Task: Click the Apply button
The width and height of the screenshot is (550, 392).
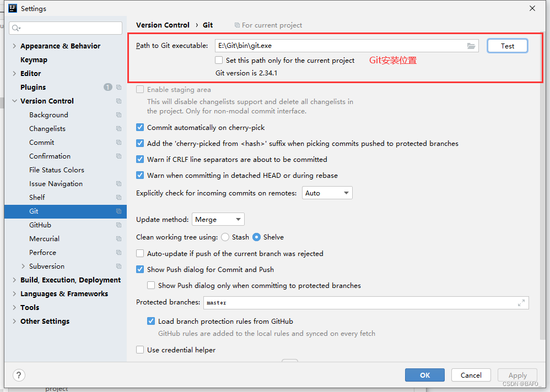Action: [x=517, y=375]
